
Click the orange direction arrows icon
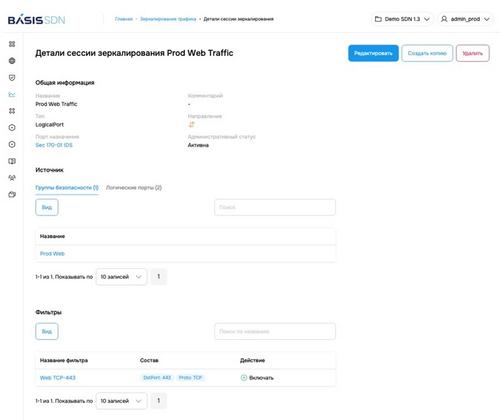191,125
